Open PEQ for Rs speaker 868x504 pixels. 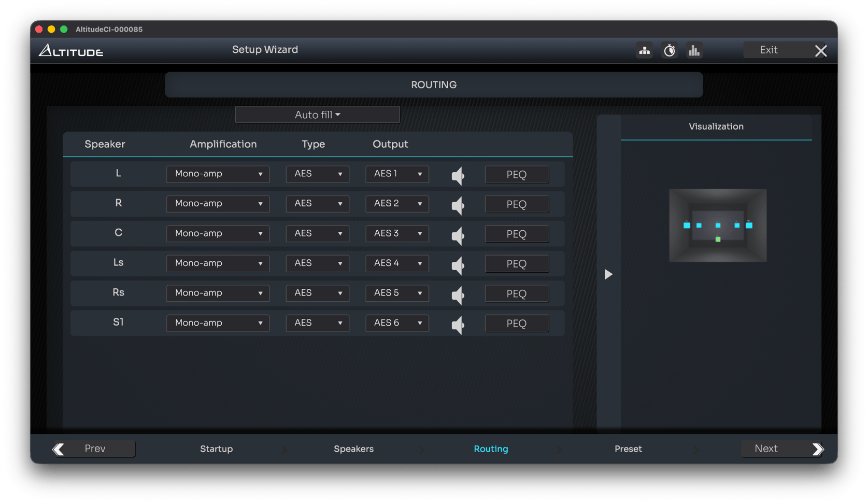[516, 293]
